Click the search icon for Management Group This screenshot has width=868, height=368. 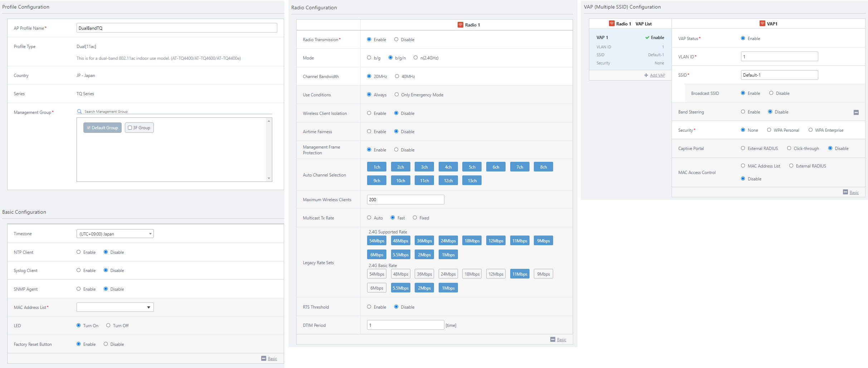click(79, 111)
